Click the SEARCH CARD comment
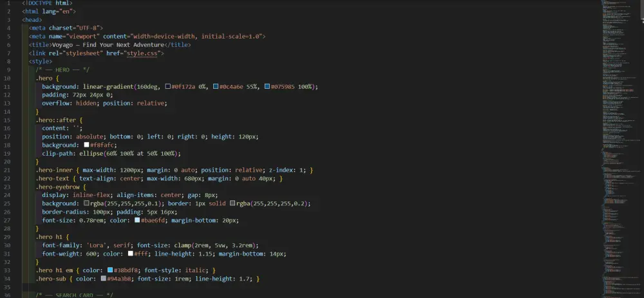 click(x=74, y=295)
